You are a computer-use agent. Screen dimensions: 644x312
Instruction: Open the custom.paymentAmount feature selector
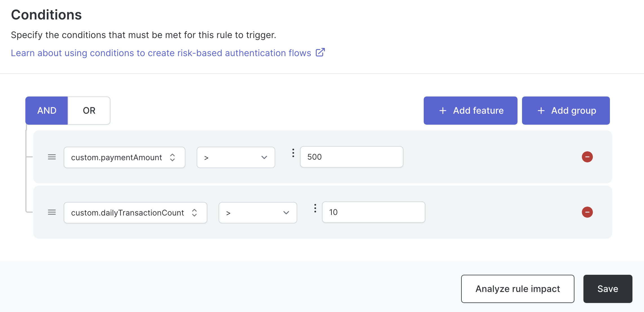125,157
